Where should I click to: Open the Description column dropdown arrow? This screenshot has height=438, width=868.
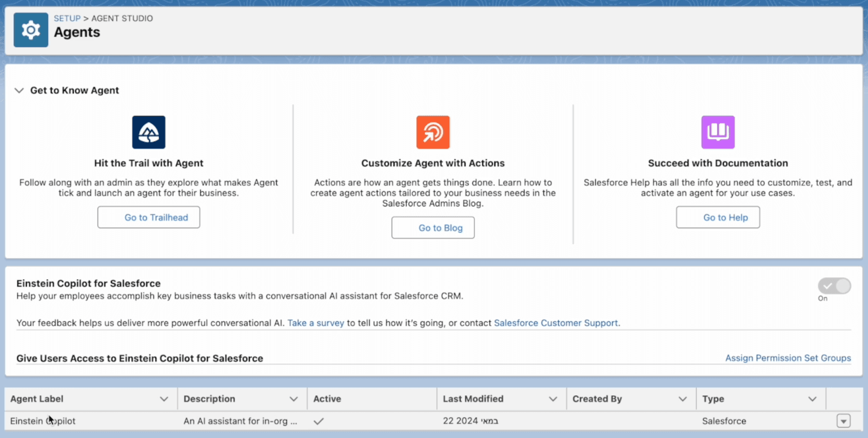coord(293,399)
